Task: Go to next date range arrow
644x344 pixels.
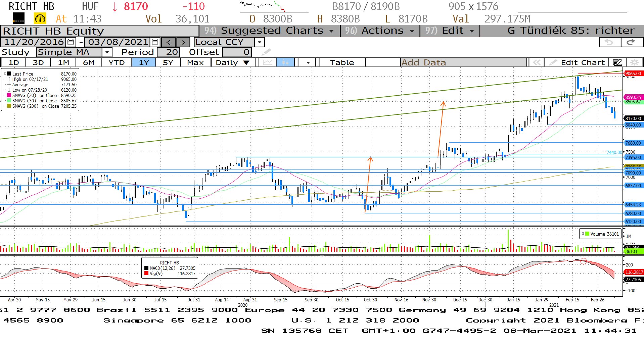Action: click(x=183, y=42)
